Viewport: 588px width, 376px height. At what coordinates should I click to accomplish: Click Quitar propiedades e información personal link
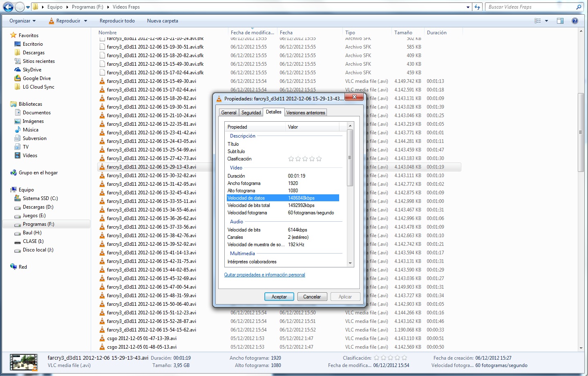pyautogui.click(x=264, y=275)
